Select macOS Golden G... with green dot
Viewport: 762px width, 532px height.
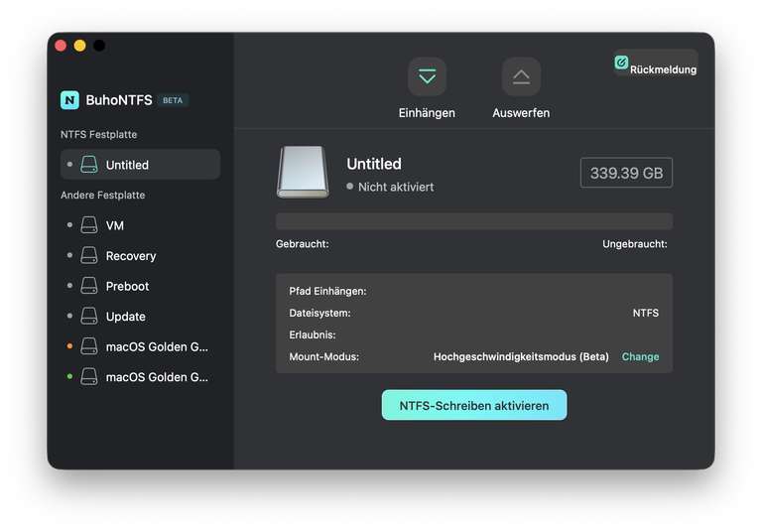click(x=141, y=377)
